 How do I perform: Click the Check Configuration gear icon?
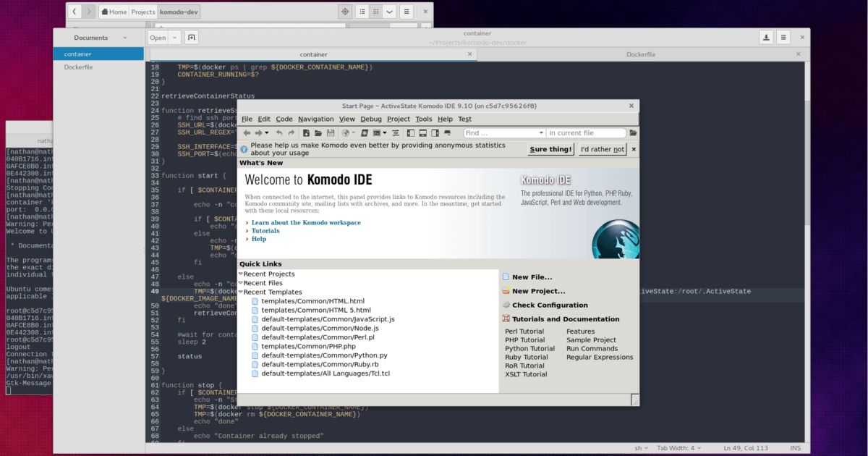506,305
